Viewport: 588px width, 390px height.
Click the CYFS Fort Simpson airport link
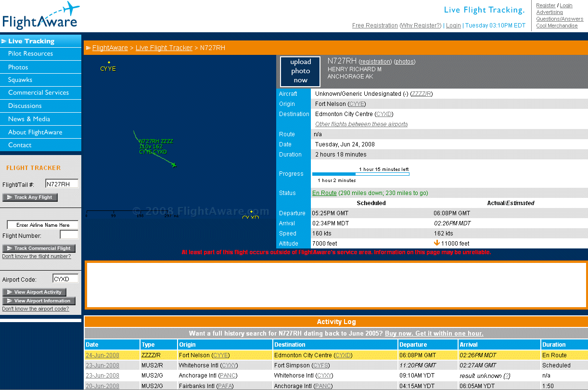pos(321,365)
